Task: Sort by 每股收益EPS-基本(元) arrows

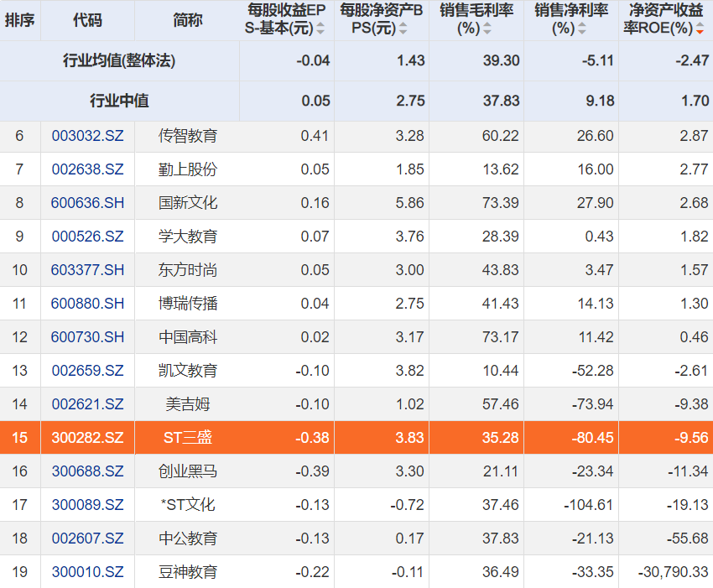Action: tap(320, 29)
